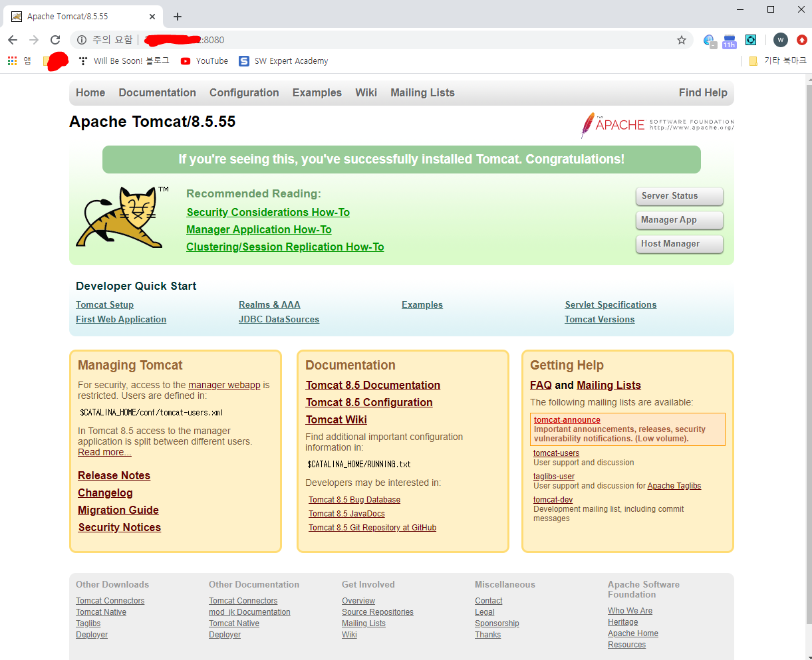Click Find Help in the navigation bar
Image resolution: width=812 pixels, height=660 pixels.
click(x=703, y=93)
